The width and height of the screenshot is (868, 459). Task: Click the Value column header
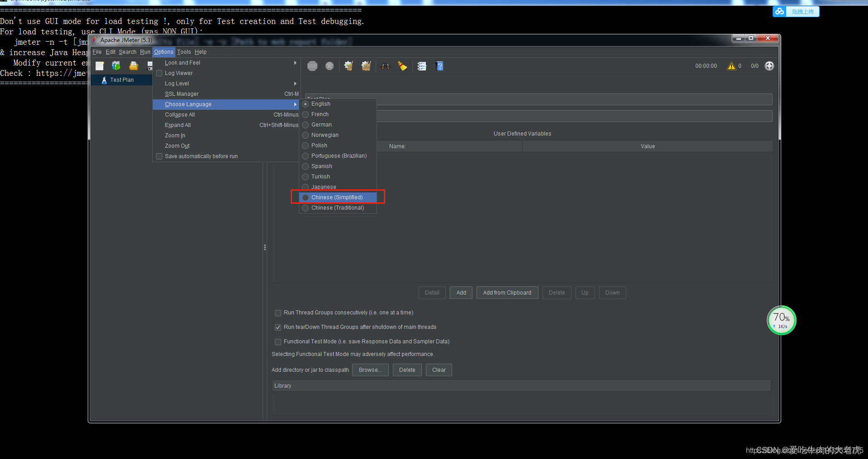pyautogui.click(x=647, y=146)
